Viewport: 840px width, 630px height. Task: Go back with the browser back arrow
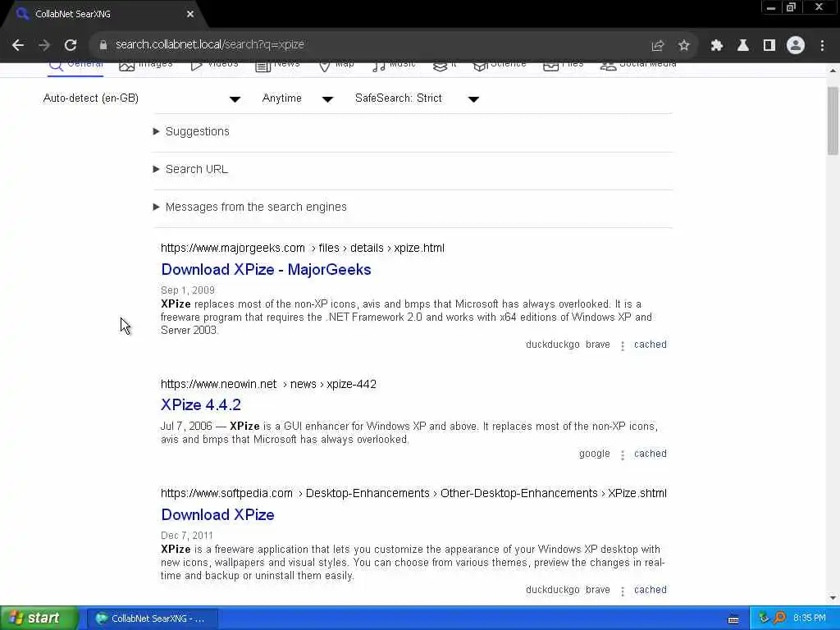click(18, 45)
